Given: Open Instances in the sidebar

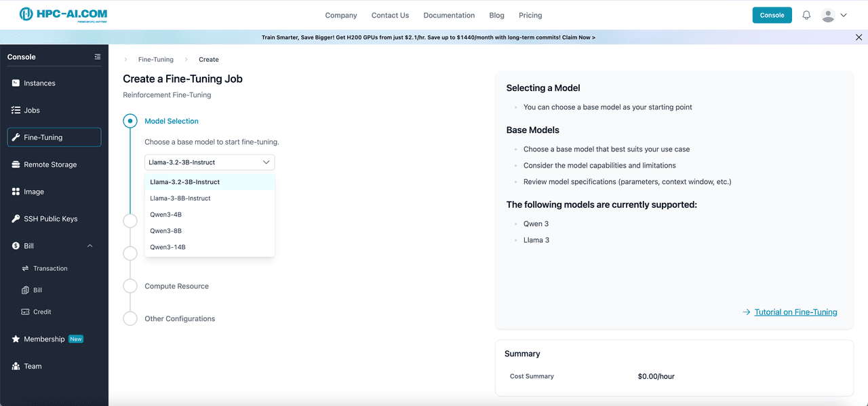Looking at the screenshot, I should coord(39,83).
